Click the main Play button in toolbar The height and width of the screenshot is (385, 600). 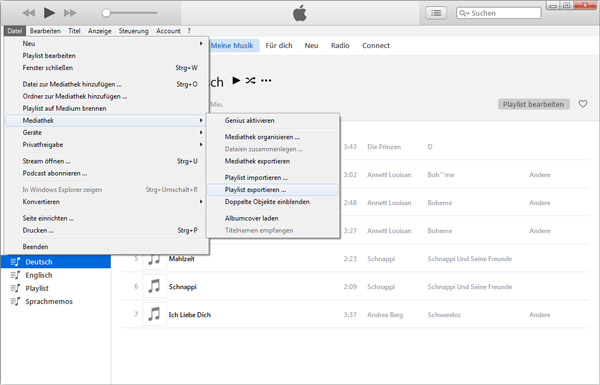point(49,13)
